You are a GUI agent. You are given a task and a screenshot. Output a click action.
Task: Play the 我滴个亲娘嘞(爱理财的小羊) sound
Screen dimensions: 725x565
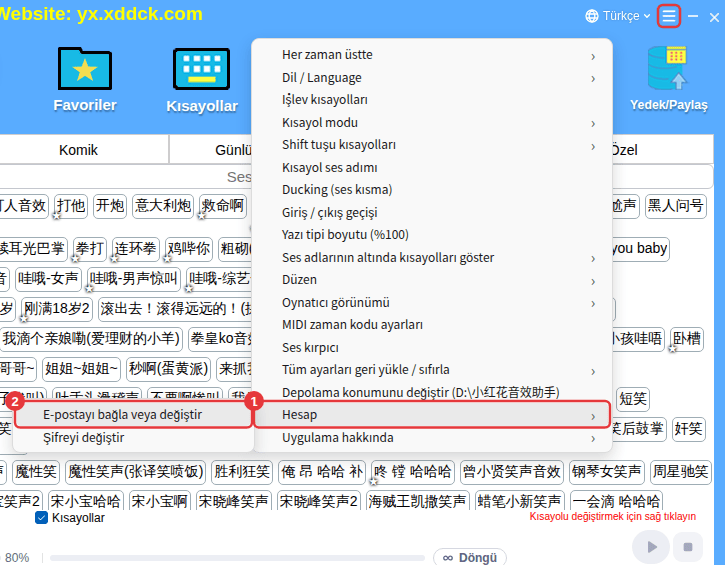pos(92,339)
